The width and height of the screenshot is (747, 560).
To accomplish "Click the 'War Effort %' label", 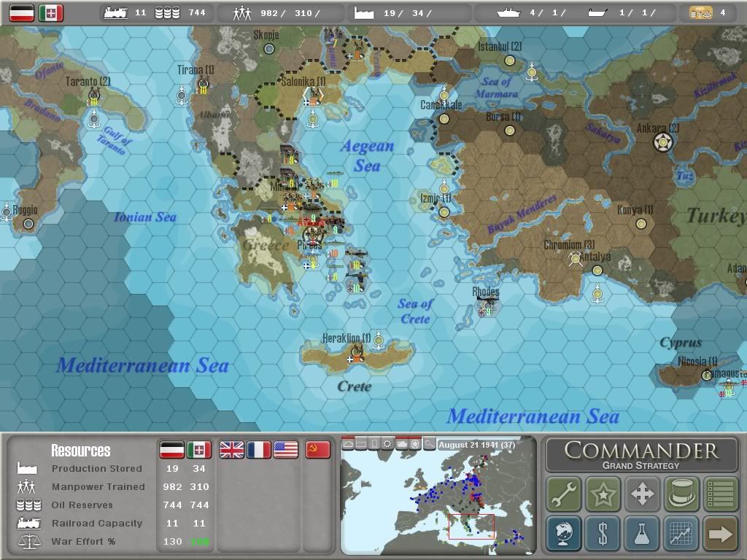I will (x=83, y=542).
